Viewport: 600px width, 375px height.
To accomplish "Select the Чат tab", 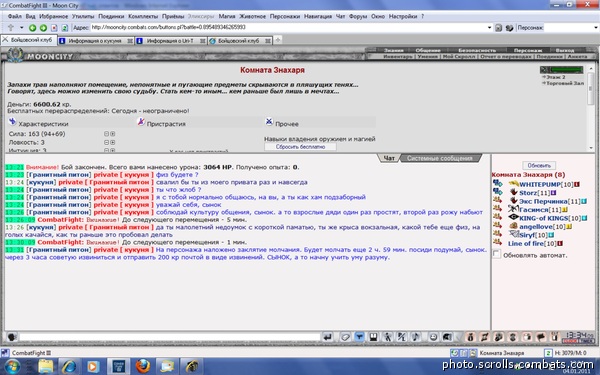I will [389, 158].
